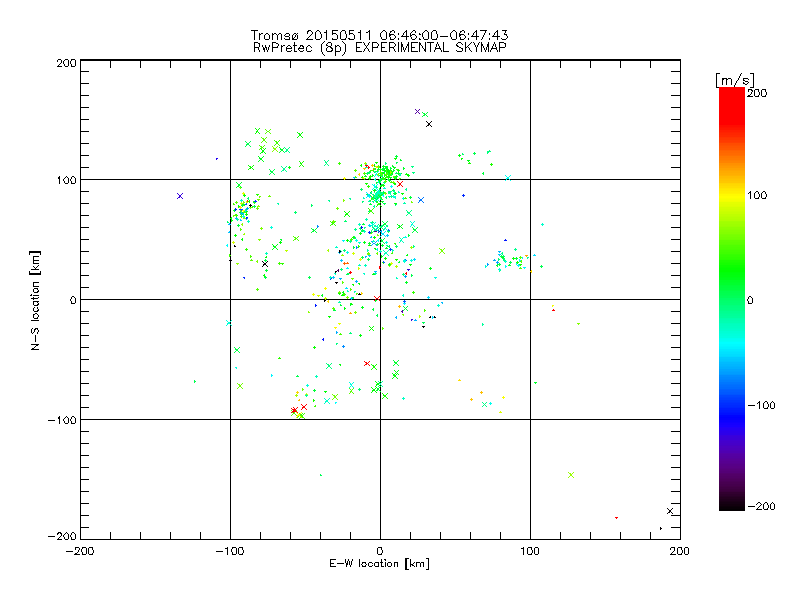800x600 pixels.
Task: Click the 0 tick label on the E-W axis
Action: coord(380,551)
